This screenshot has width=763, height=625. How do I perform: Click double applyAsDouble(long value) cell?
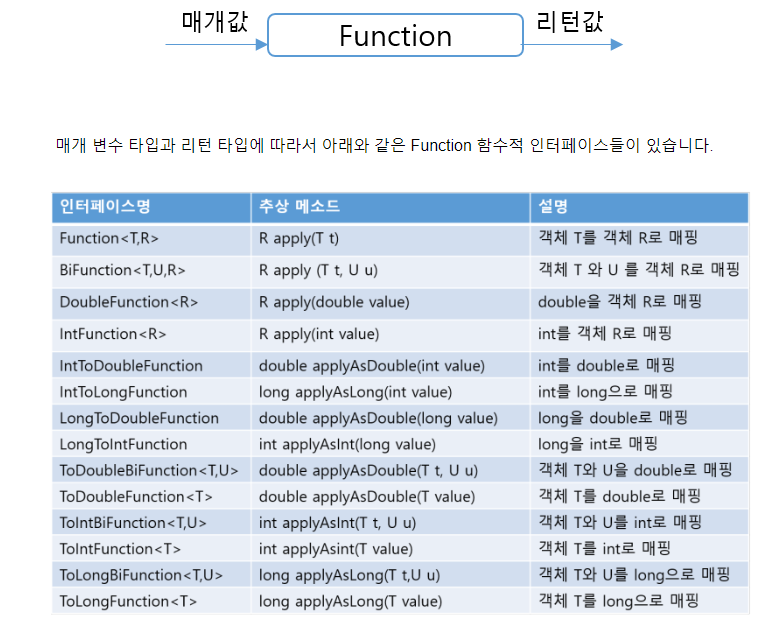pos(390,418)
